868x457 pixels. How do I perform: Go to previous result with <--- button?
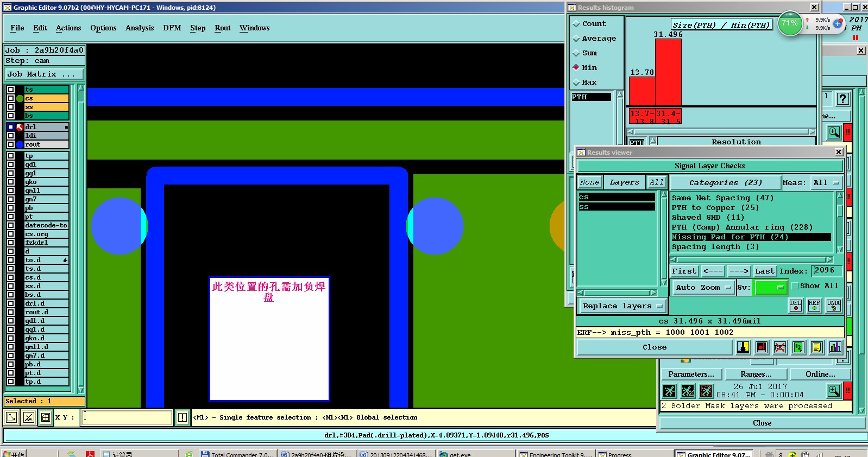pos(713,271)
